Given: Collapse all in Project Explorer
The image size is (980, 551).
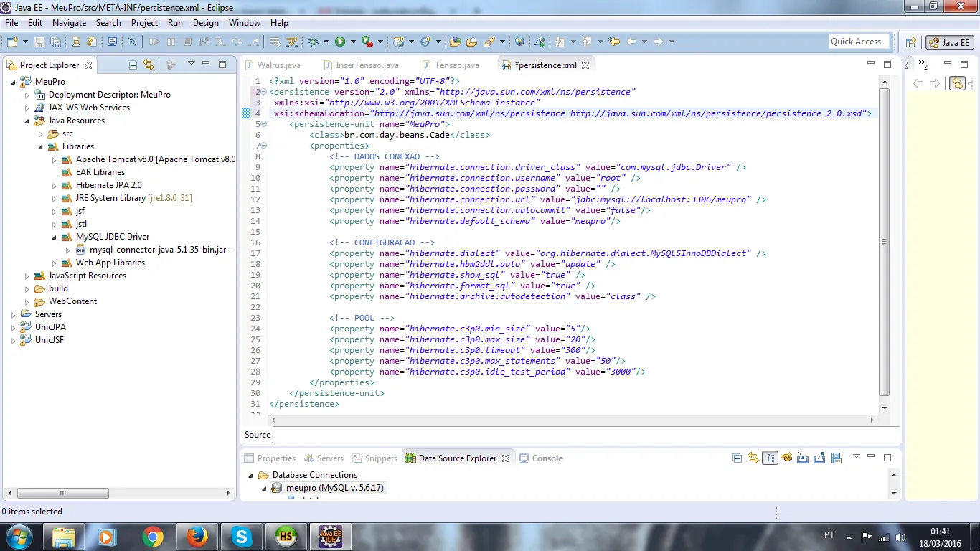Looking at the screenshot, I should pyautogui.click(x=133, y=65).
